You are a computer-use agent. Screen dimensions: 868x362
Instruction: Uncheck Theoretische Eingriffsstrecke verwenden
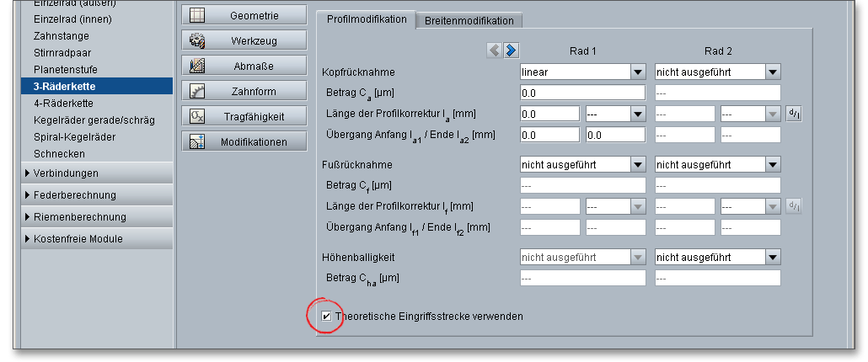[x=327, y=317]
